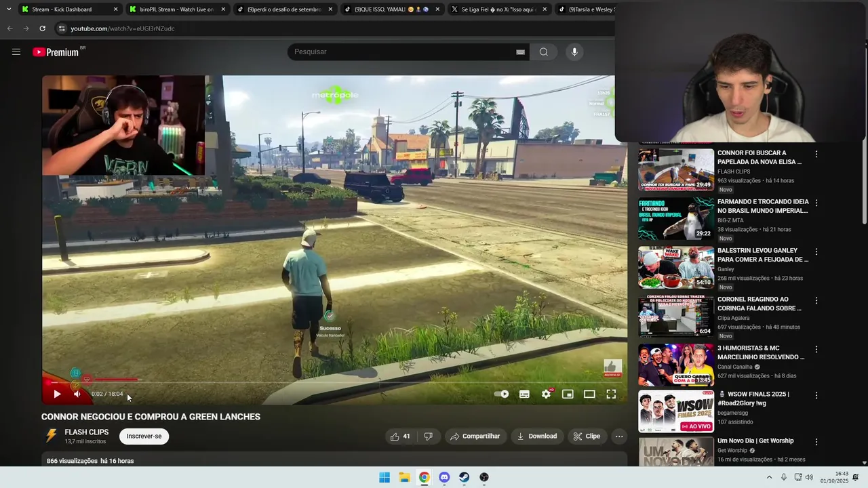Switch to the Tarsila e Wesley tab
The height and width of the screenshot is (488, 868).
[586, 9]
